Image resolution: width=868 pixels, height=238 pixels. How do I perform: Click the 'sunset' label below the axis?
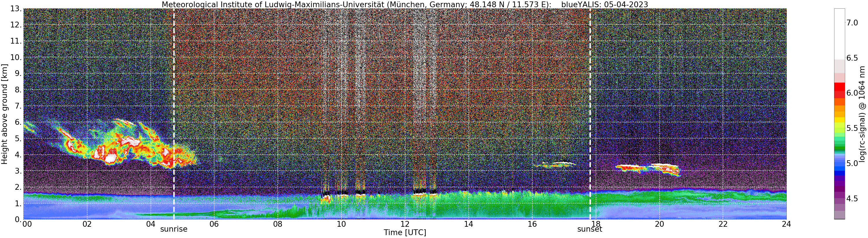(590, 229)
